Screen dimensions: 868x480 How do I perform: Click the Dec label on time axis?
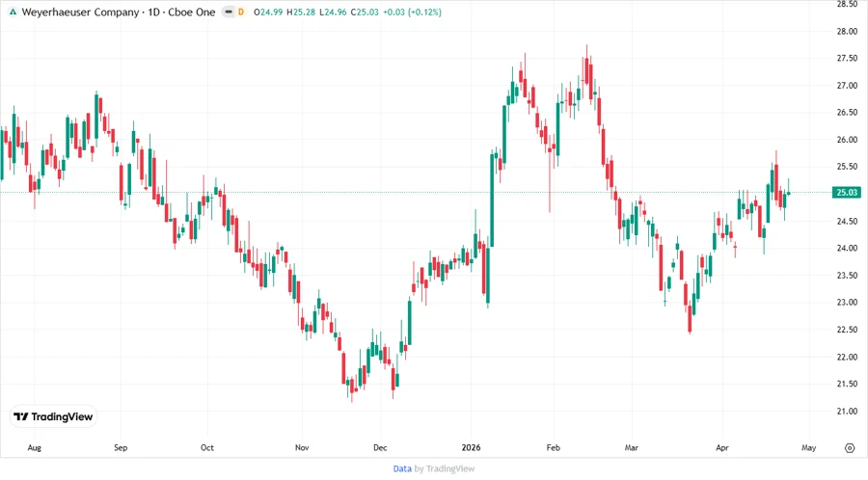pyautogui.click(x=380, y=448)
